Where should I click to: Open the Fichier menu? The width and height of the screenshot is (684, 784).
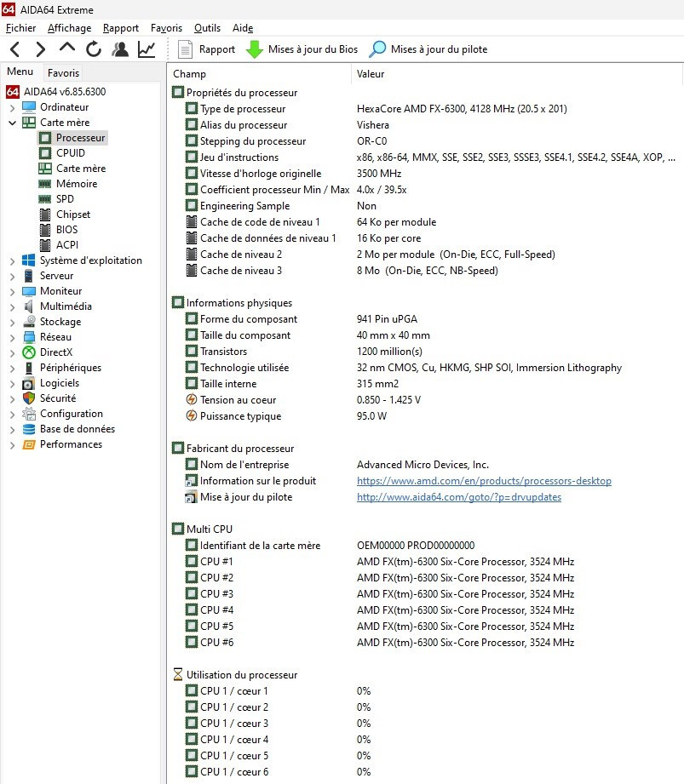[x=21, y=28]
